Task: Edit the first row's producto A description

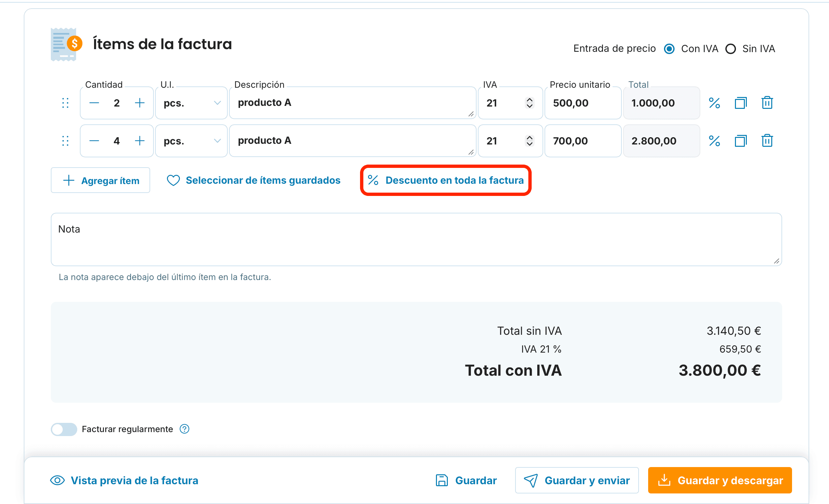Action: click(x=352, y=103)
